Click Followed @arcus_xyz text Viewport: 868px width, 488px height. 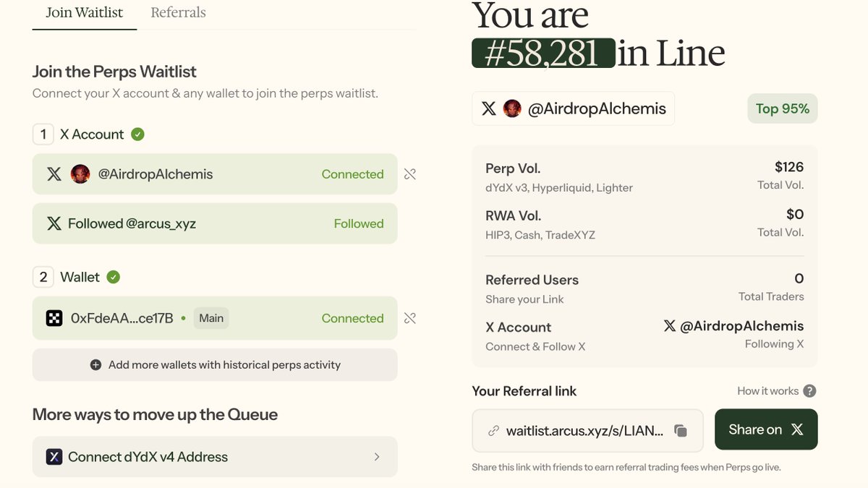tap(132, 223)
